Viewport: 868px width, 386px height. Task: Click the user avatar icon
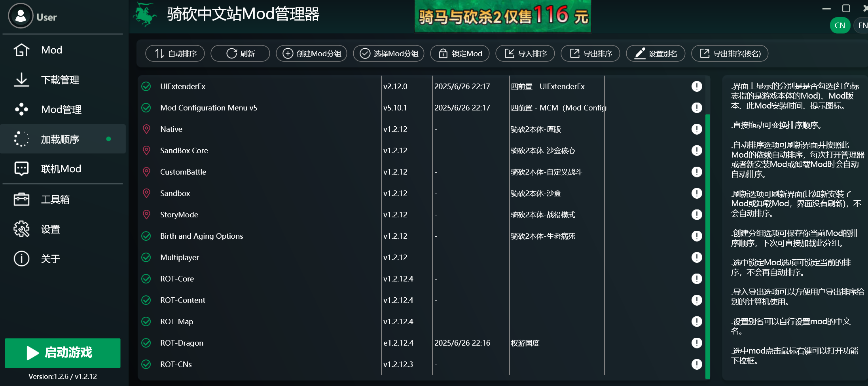21,16
